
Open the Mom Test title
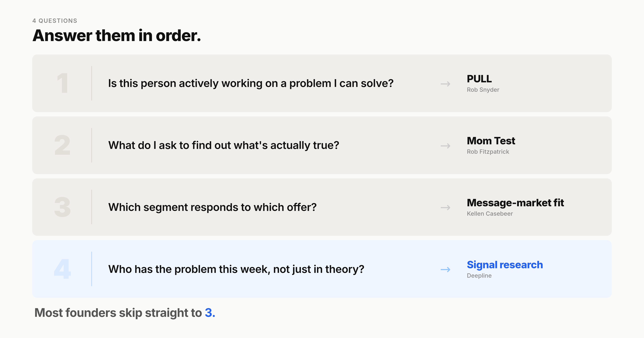491,141
